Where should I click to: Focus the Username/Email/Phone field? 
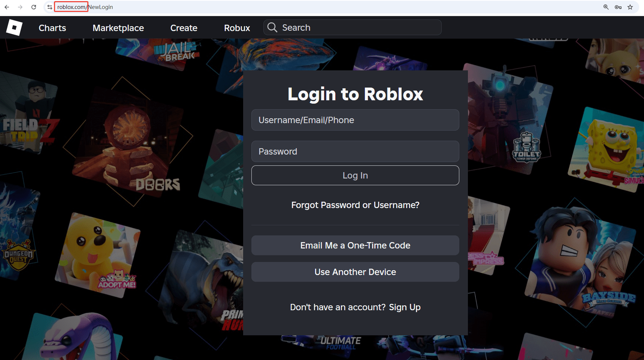[x=355, y=120]
